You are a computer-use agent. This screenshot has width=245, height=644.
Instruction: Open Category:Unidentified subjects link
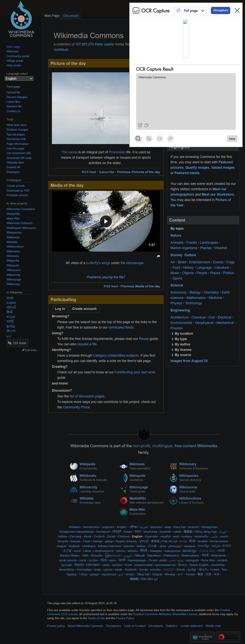point(116,355)
